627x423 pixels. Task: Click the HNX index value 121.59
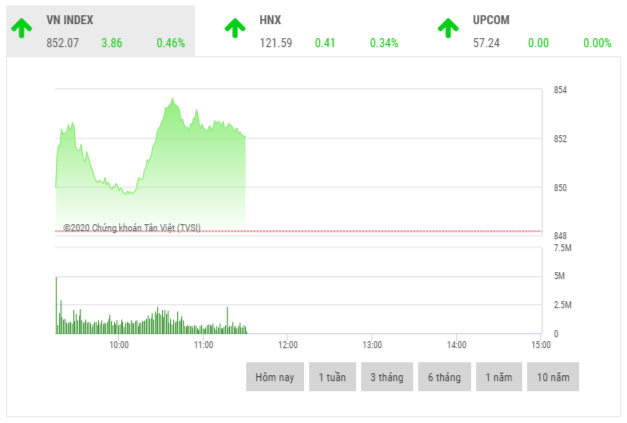tap(275, 43)
